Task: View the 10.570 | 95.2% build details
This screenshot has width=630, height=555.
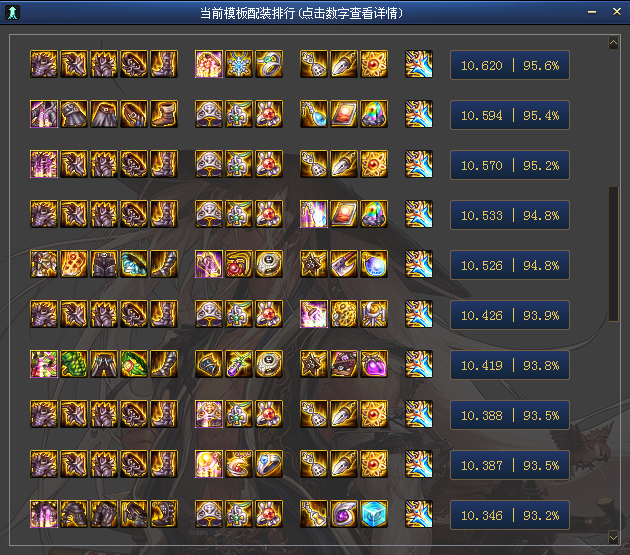Action: coord(509,165)
